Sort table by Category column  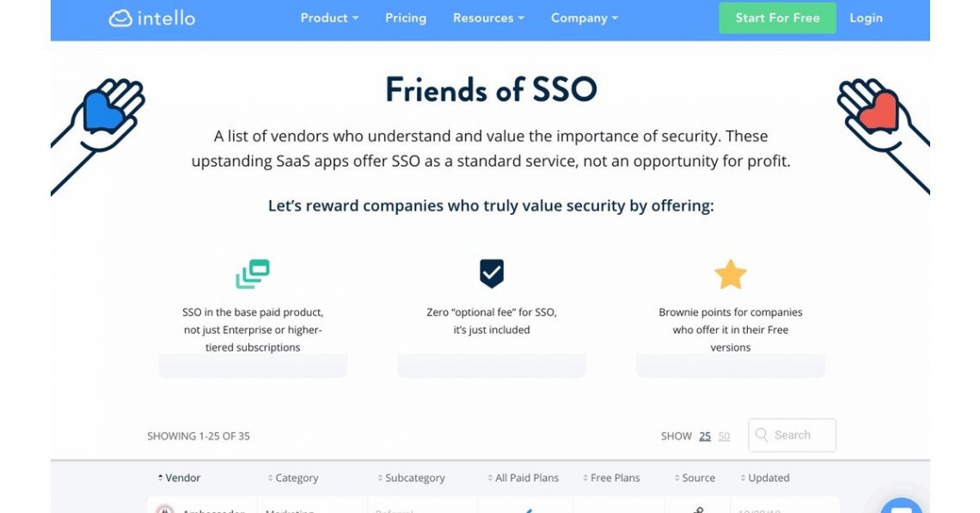(296, 478)
